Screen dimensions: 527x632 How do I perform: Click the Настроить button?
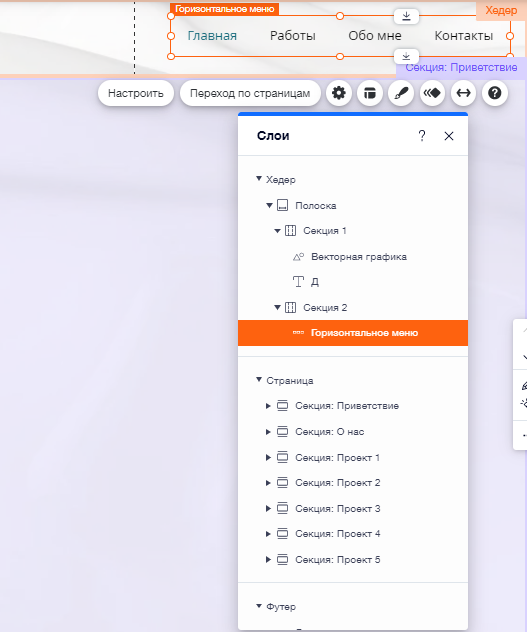click(x=136, y=94)
